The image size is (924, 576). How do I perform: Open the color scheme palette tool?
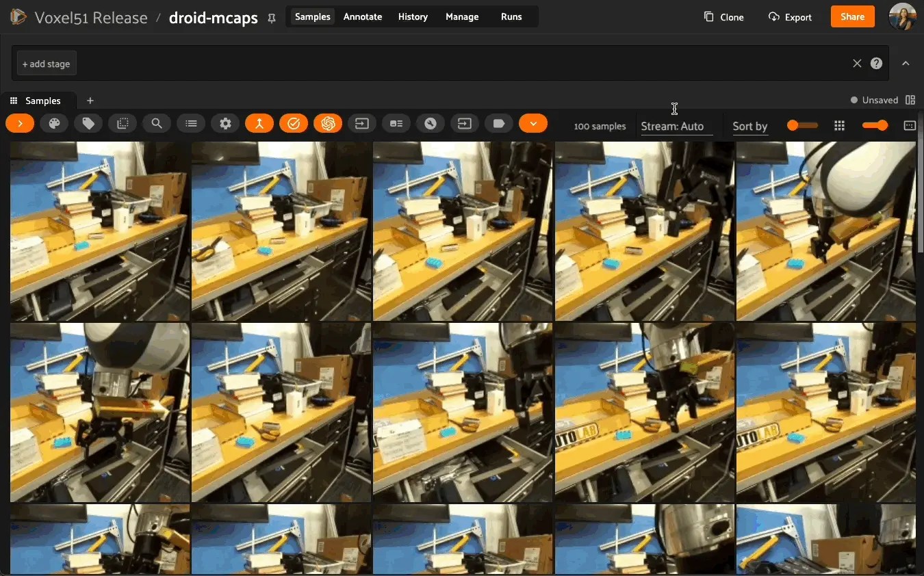(x=54, y=124)
